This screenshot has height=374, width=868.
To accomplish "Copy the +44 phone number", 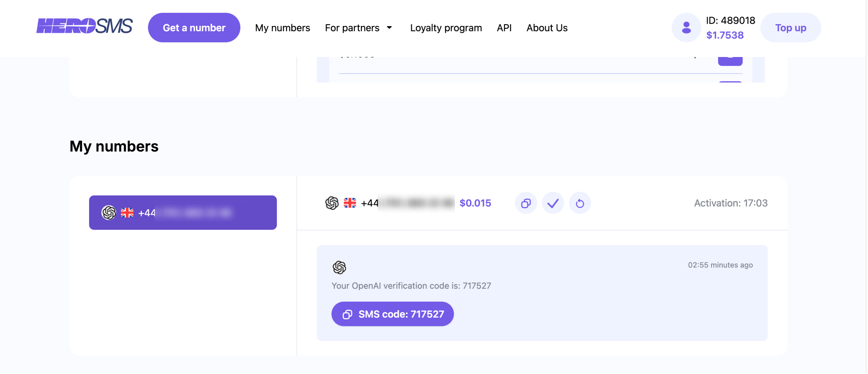I will pos(526,203).
